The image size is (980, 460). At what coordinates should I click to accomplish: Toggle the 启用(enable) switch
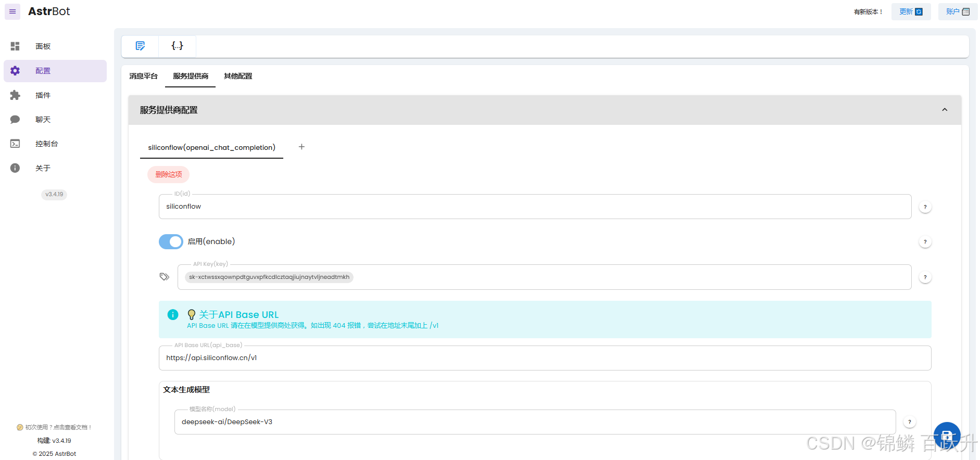(171, 241)
